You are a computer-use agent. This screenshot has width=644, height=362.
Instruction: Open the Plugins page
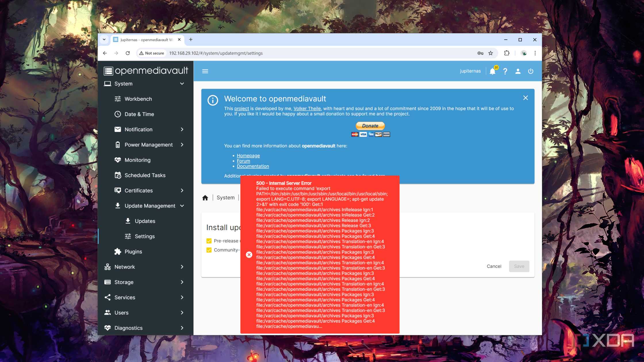click(145, 251)
